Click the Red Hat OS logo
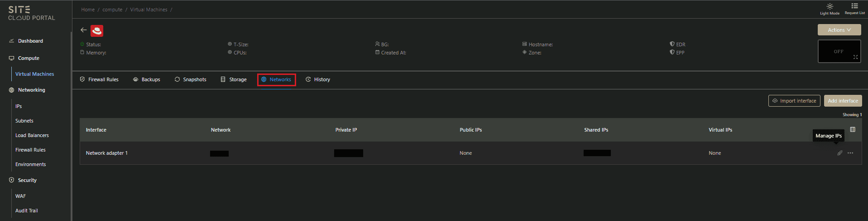The width and height of the screenshot is (868, 221). pos(97,30)
